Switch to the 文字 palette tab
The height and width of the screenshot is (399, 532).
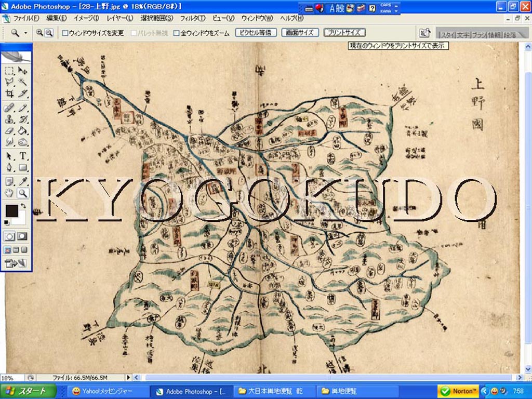coord(463,35)
